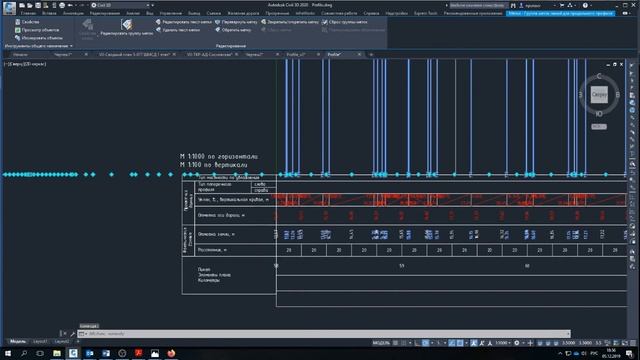Open the Вид ribbon tab
This screenshot has width=640, height=360.
pyautogui.click(x=150, y=13)
